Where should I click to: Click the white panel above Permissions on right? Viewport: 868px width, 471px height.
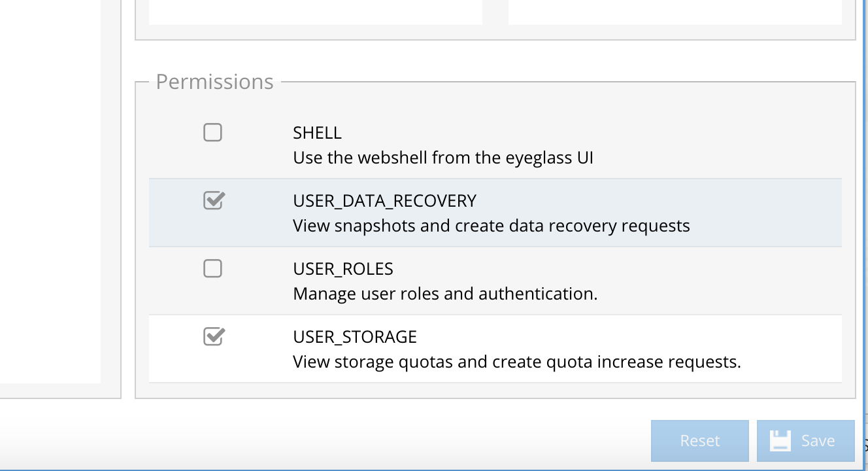point(675,12)
